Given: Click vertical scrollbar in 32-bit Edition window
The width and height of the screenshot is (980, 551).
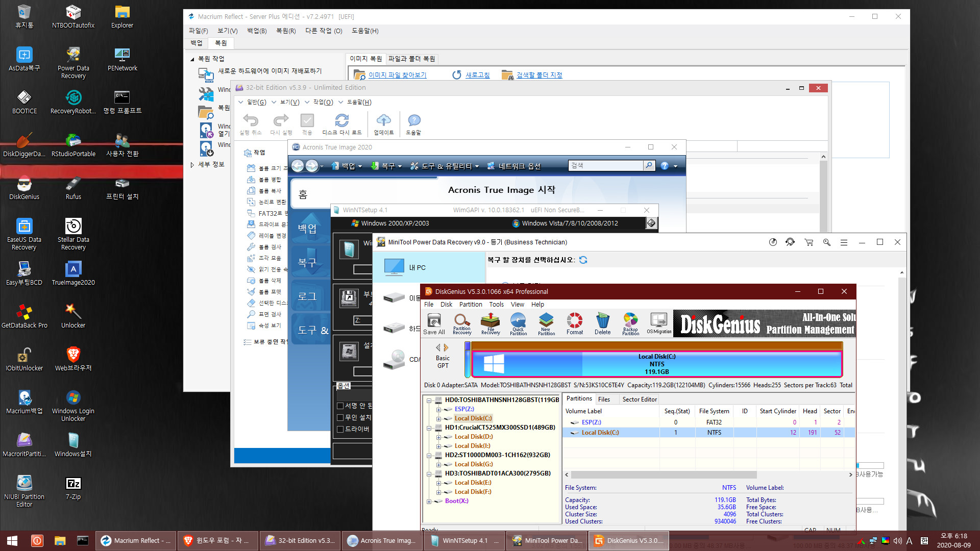Looking at the screenshot, I should 823,194.
